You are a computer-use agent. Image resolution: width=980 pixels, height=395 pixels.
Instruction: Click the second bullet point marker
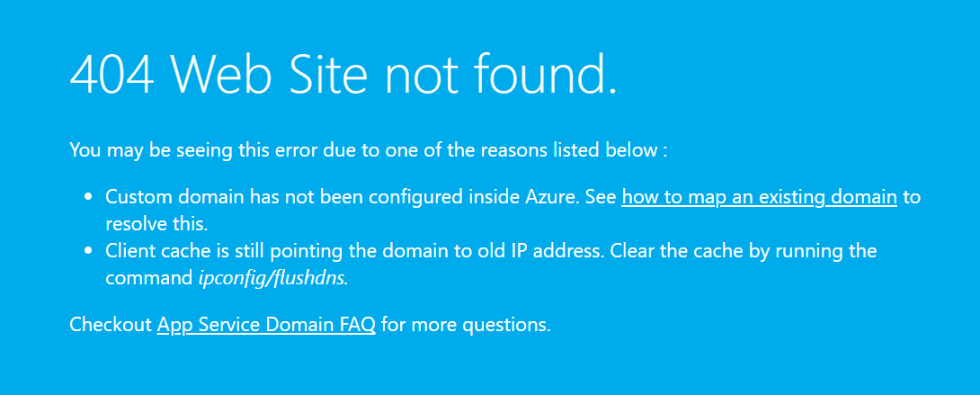89,252
